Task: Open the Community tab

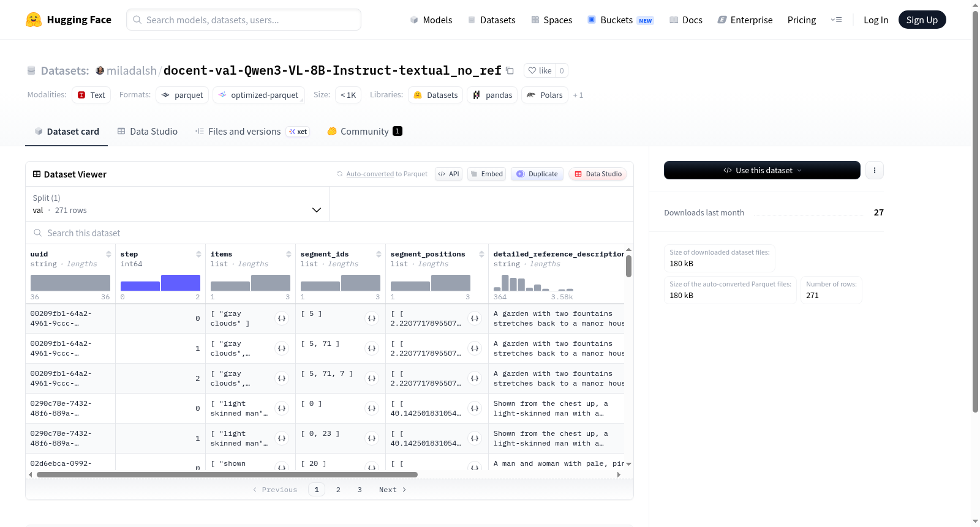Action: 365,131
